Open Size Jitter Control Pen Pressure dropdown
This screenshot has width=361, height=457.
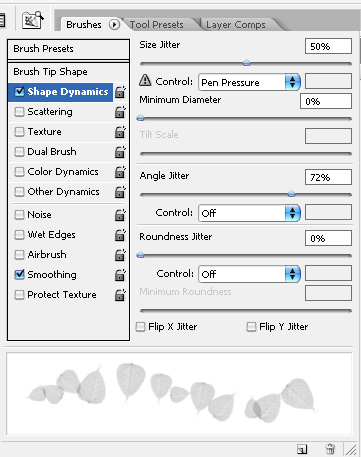(x=249, y=82)
